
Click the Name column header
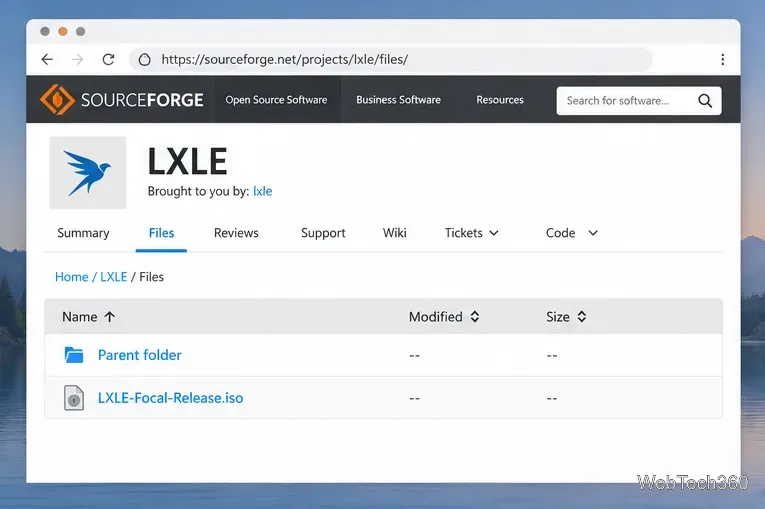(80, 317)
